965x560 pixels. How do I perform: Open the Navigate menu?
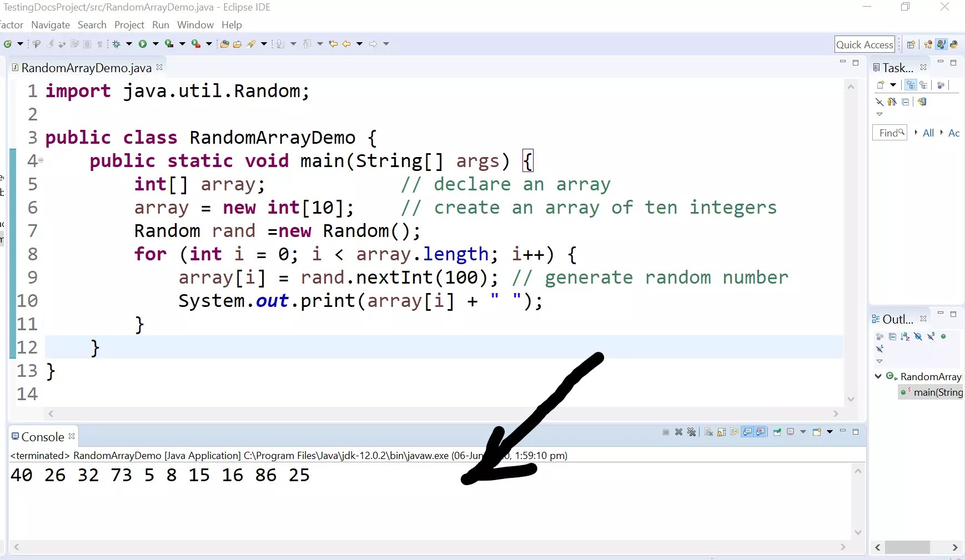[51, 25]
